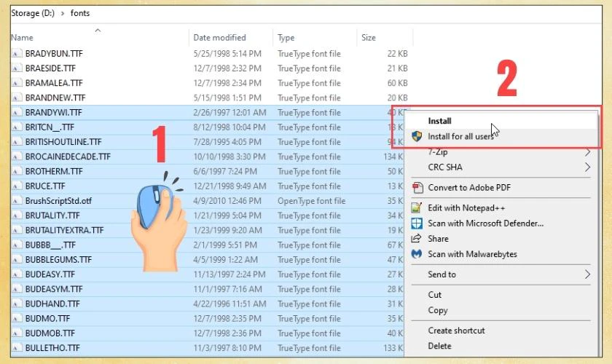Click the font file icon beside BUDHAND.TTF
The image size is (612, 364).
point(16,304)
